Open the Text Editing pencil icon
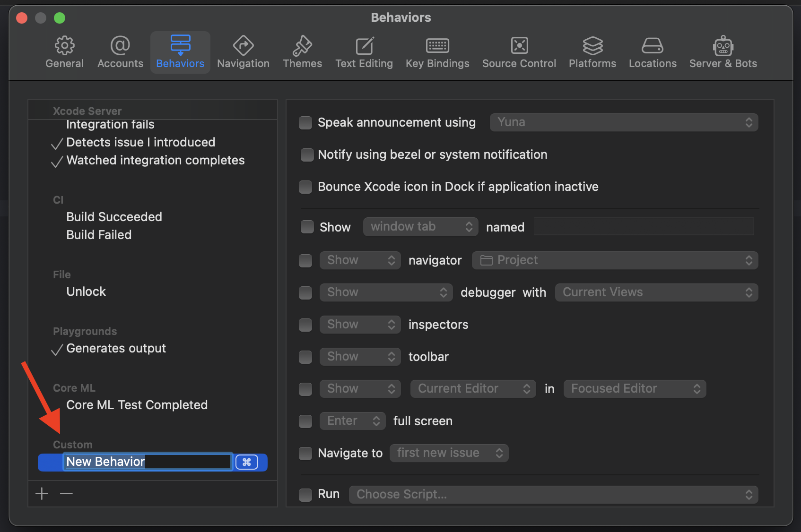 tap(364, 46)
